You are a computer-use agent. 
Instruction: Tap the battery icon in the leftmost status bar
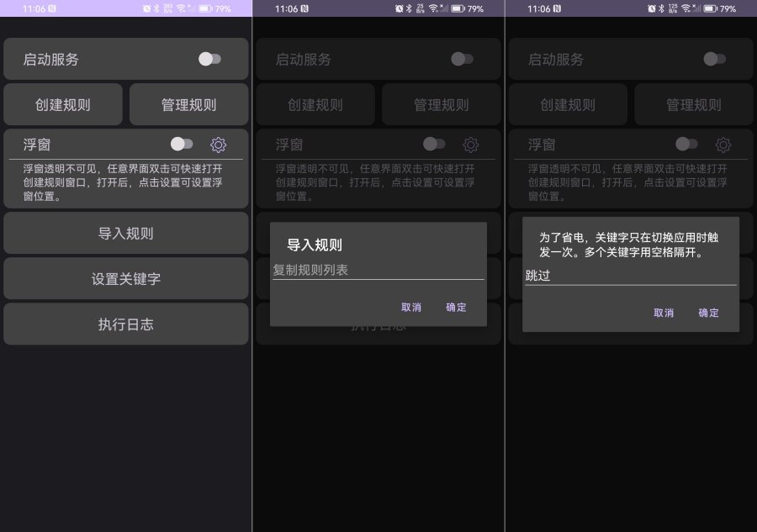(x=204, y=8)
